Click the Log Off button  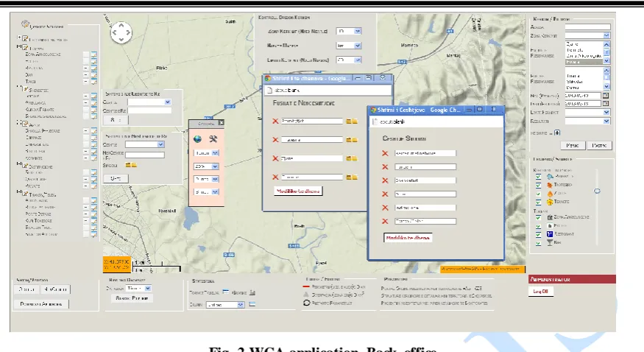click(540, 291)
